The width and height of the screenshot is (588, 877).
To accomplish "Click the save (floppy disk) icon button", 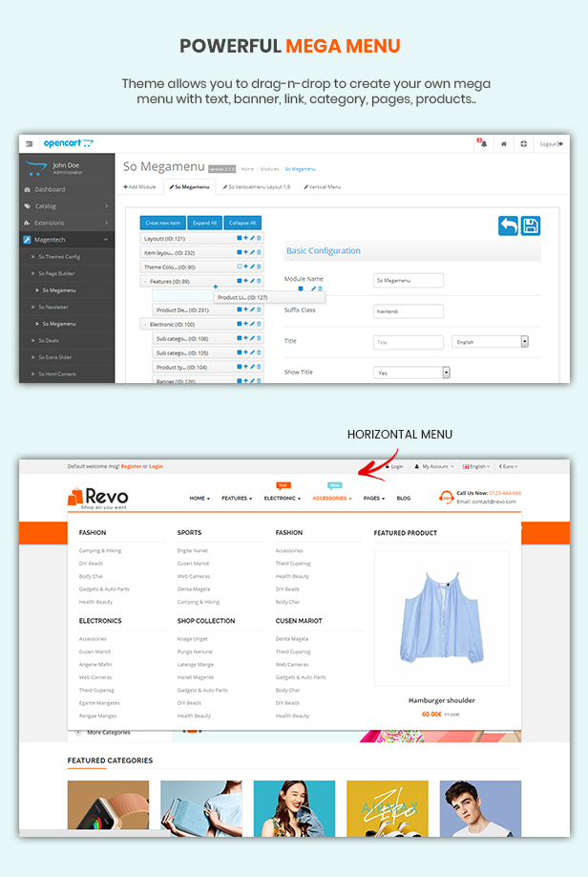I will click(531, 225).
